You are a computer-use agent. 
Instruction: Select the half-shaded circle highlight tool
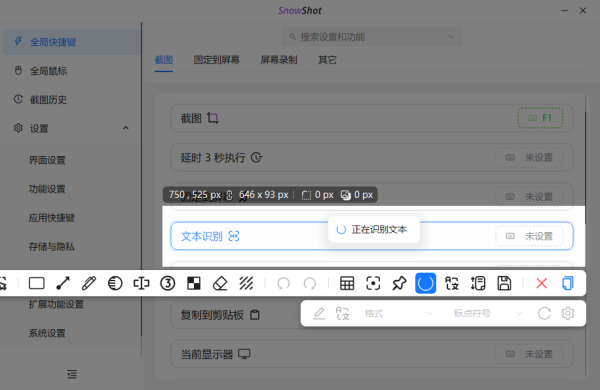[x=115, y=284]
